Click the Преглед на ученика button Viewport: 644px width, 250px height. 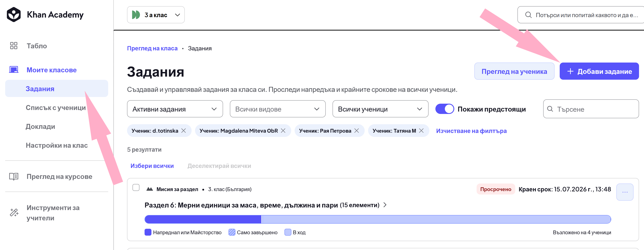515,71
